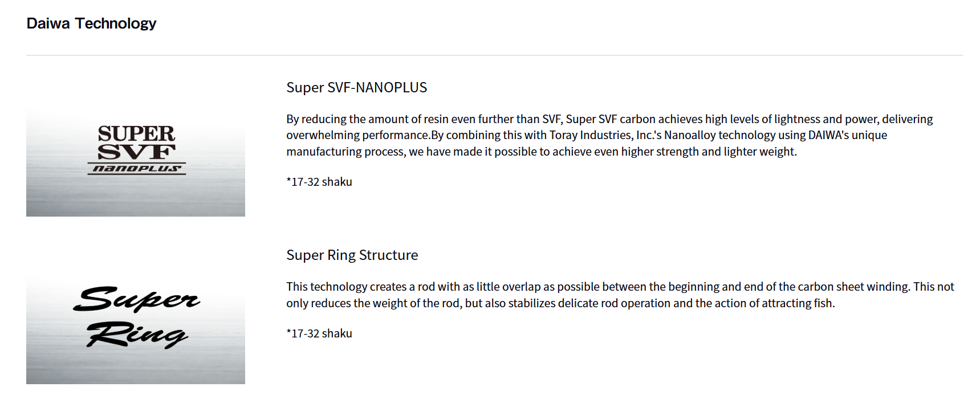Click the "Super SVF-NANOPLUS" title
980x403 pixels.
click(x=356, y=87)
